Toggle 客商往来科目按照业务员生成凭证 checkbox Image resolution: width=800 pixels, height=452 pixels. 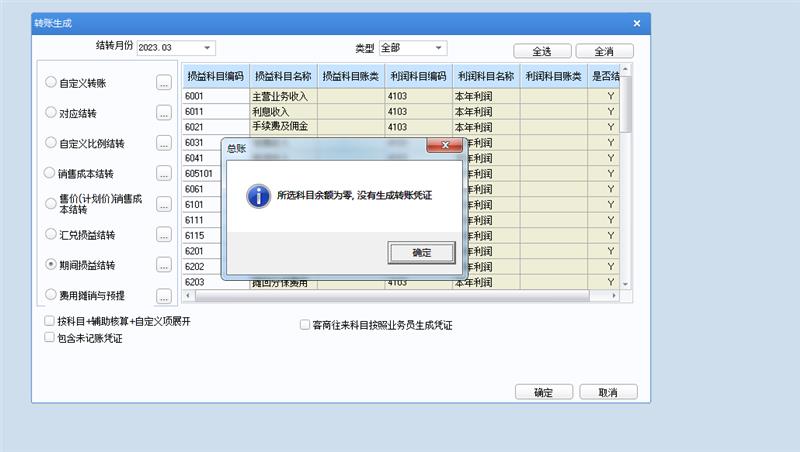pyautogui.click(x=305, y=325)
